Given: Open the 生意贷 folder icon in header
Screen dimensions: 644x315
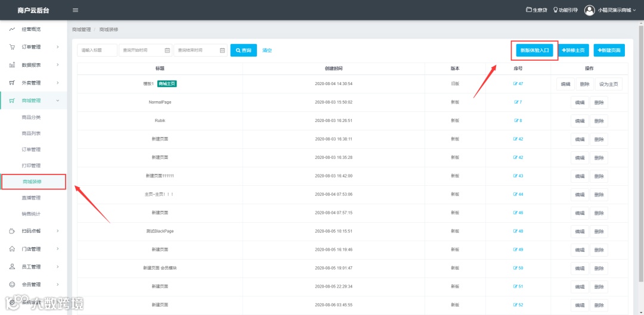Looking at the screenshot, I should (529, 10).
